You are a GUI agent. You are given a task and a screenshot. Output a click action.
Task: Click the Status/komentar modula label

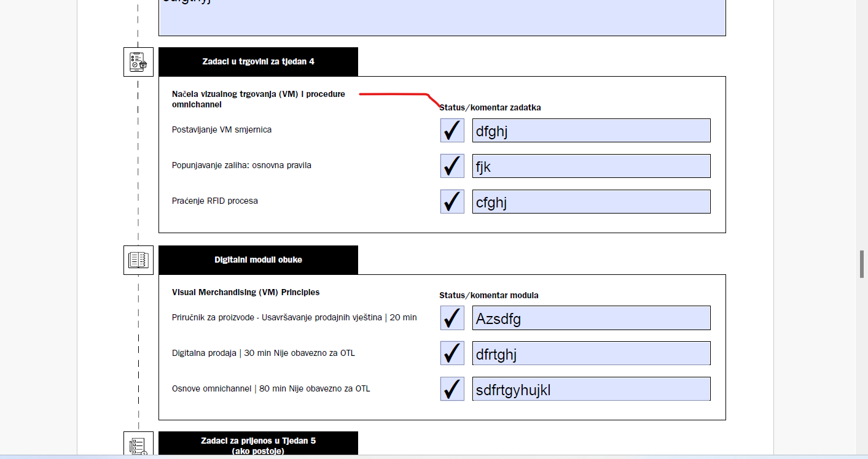(488, 295)
